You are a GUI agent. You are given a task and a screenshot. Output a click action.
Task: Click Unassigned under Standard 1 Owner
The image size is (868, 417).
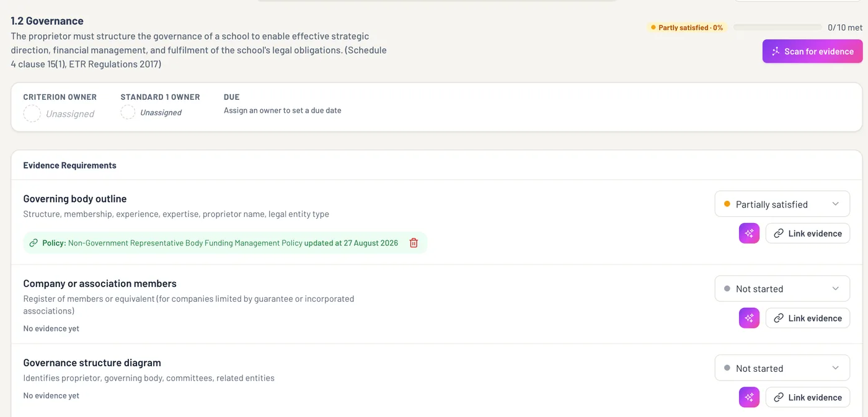pyautogui.click(x=161, y=112)
